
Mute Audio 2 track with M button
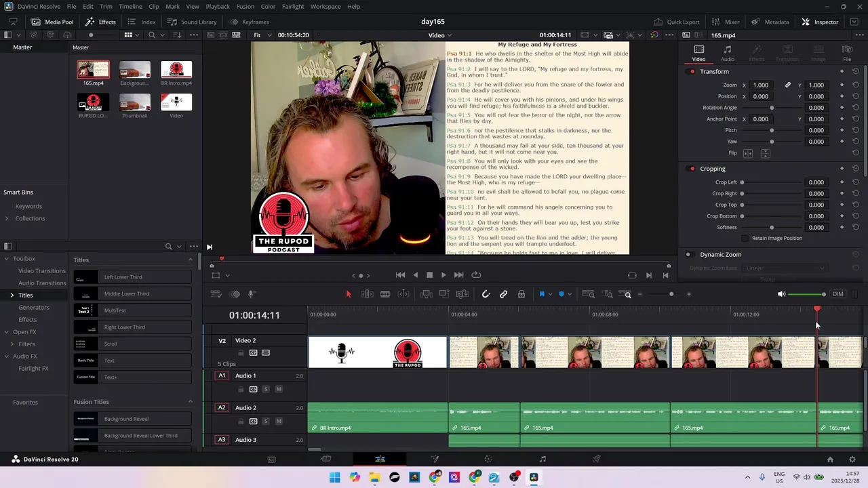tap(279, 422)
